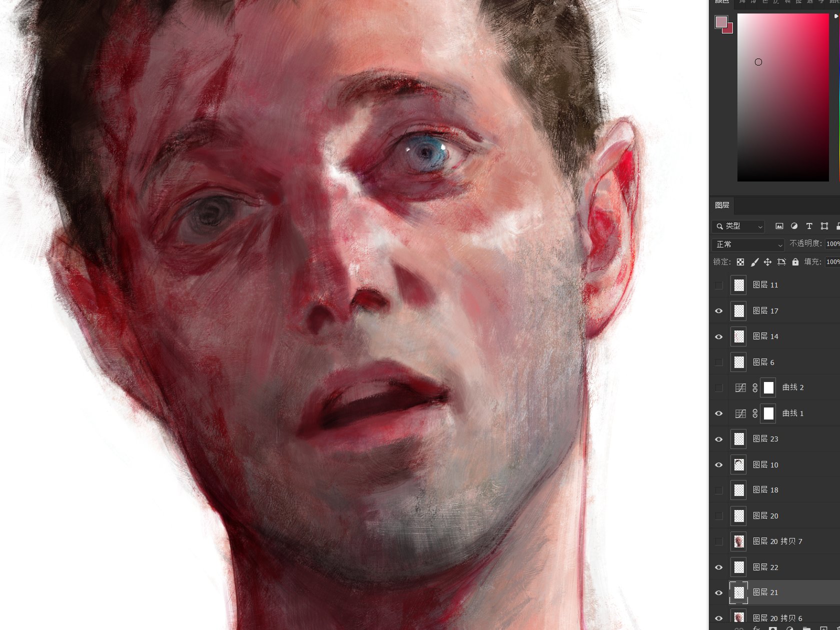840x630 pixels.
Task: Lock layer position move icon
Action: coord(767,262)
